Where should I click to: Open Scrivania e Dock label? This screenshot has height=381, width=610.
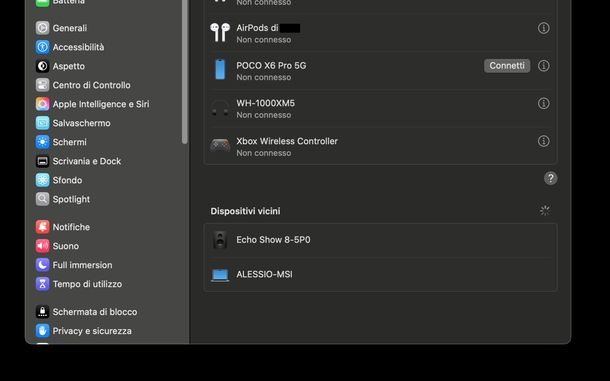[87, 161]
